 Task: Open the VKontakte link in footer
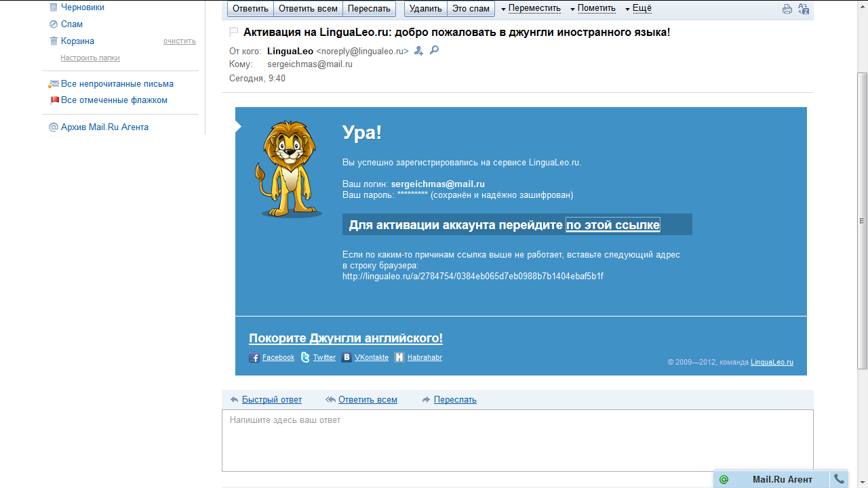(x=372, y=357)
